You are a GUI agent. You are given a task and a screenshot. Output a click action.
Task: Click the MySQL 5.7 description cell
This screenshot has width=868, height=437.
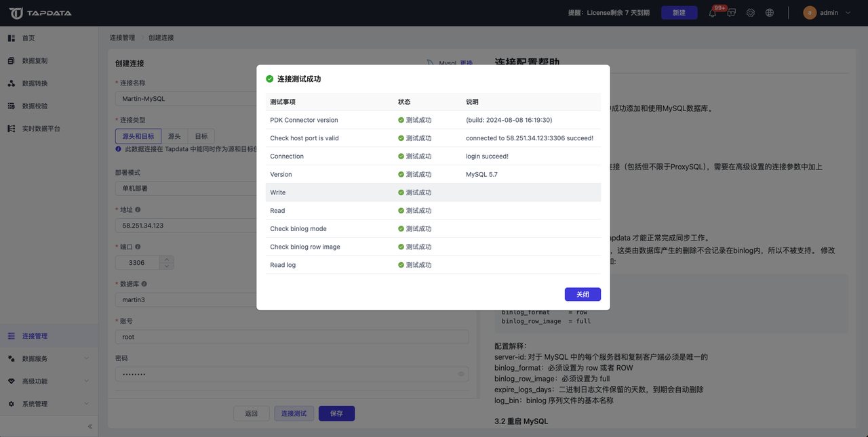(x=481, y=174)
